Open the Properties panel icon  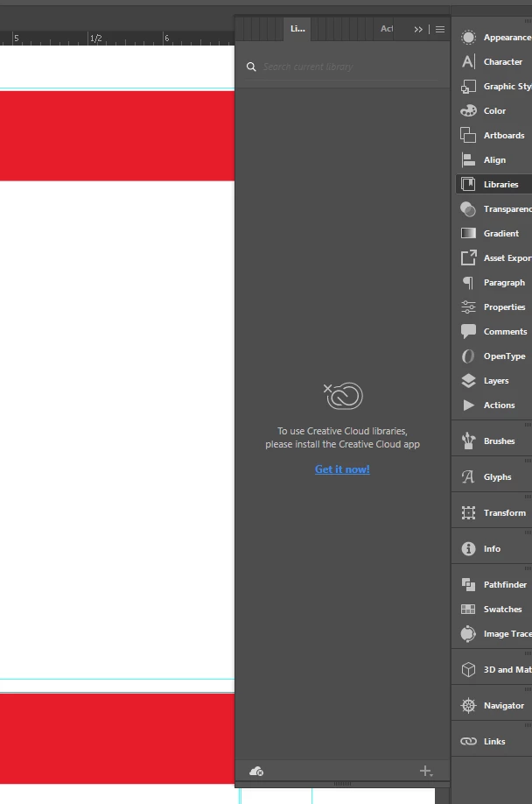(x=468, y=307)
